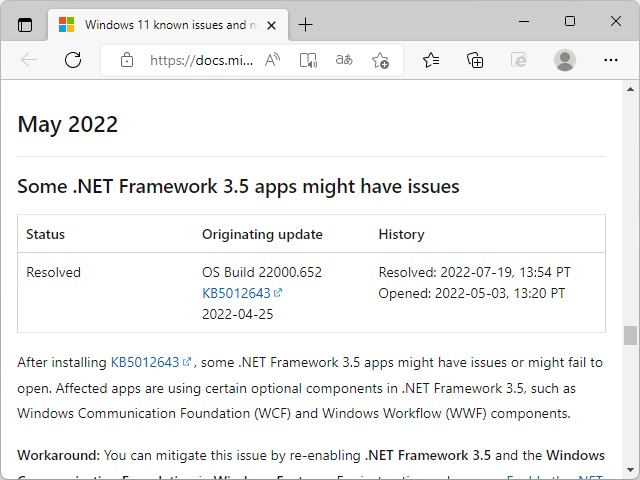640x480 pixels.
Task: Maximize the Edge browser window
Action: coord(570,21)
